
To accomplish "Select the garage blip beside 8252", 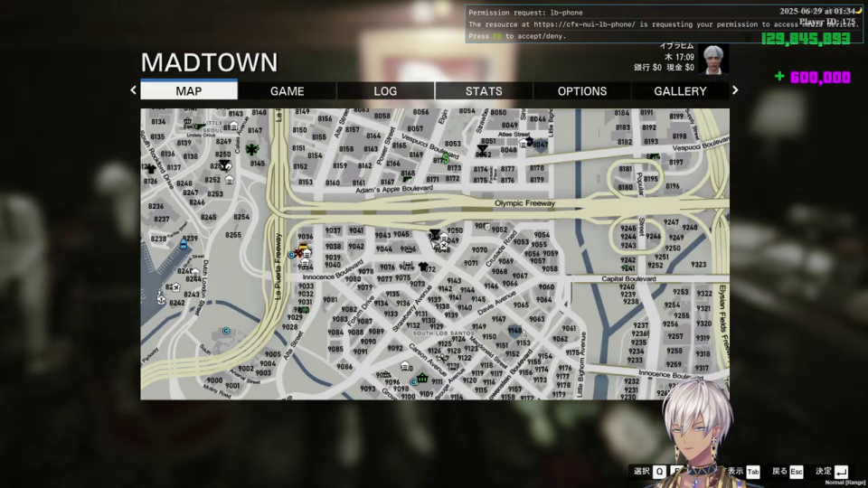I will tap(229, 179).
